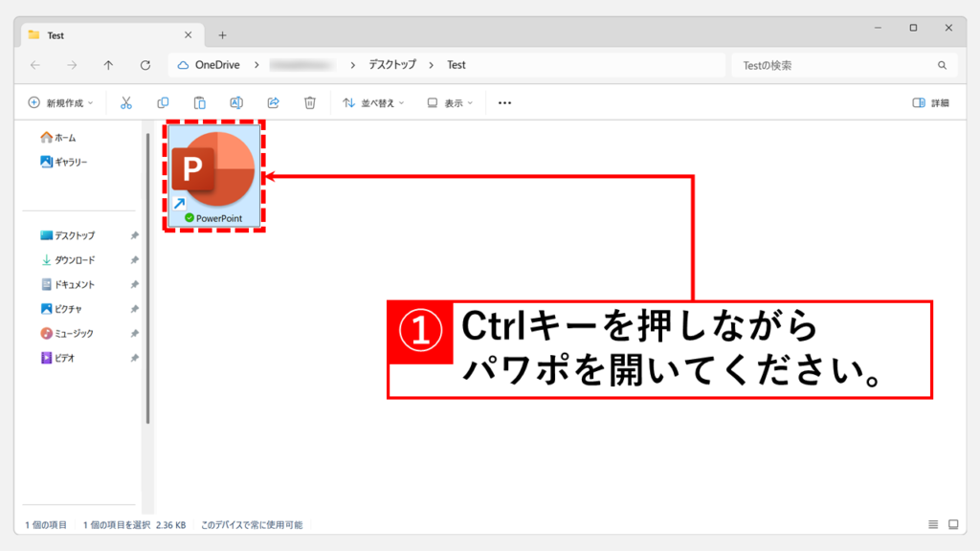The width and height of the screenshot is (980, 551).
Task: Minimize the Explorer window
Action: coord(879,28)
